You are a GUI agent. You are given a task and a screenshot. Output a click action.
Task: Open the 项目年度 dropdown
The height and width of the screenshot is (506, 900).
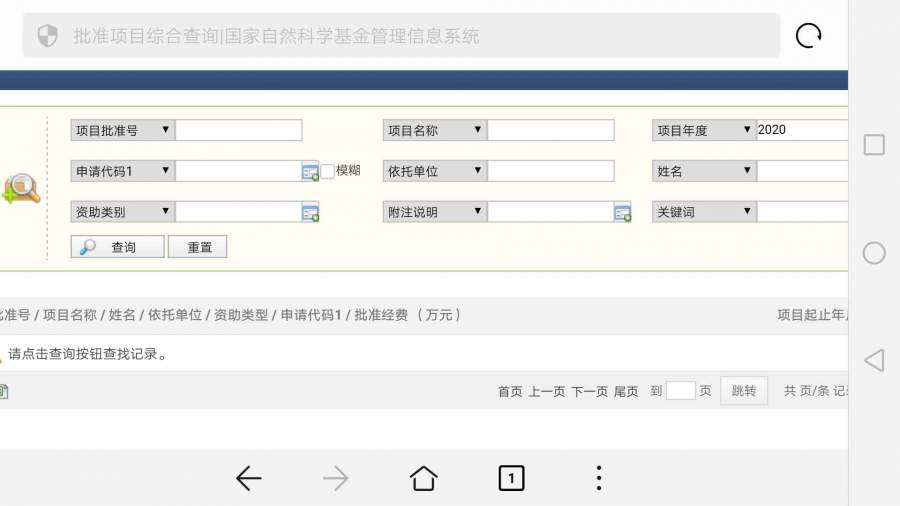pos(704,130)
